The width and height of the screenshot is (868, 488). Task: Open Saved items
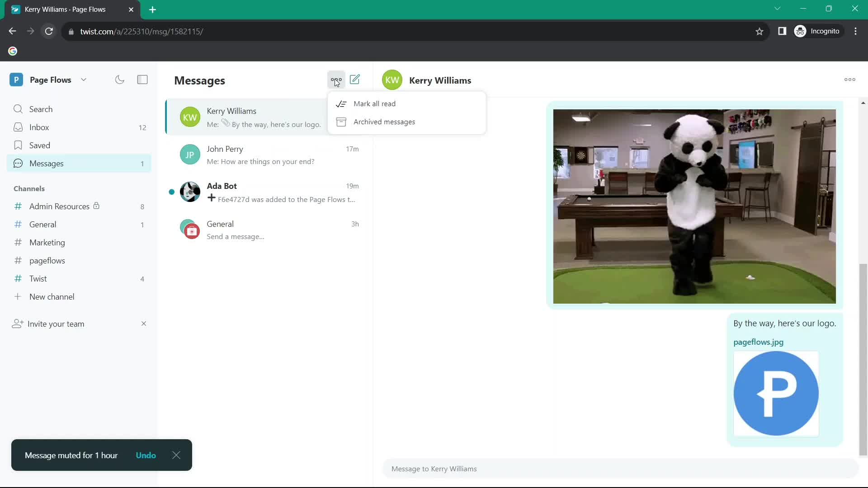[x=79, y=145]
